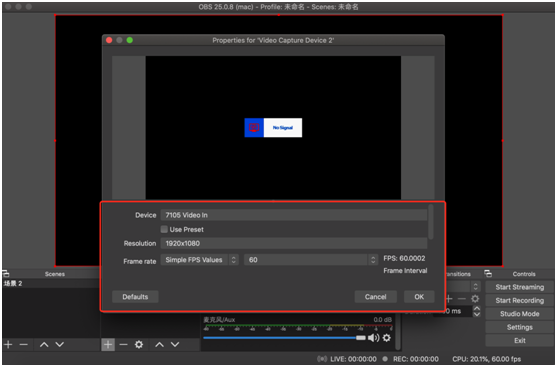
Task: Open transition properties gear icon
Action: tap(475, 298)
